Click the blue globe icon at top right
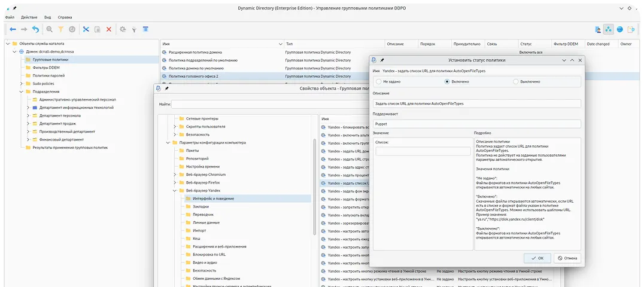This screenshot has height=287, width=644. click(x=620, y=29)
